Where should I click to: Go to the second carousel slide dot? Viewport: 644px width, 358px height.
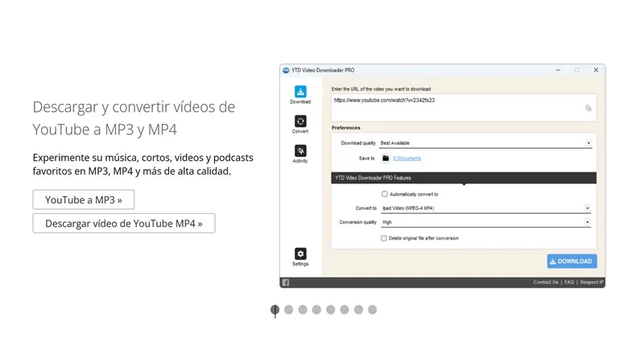pyautogui.click(x=289, y=310)
